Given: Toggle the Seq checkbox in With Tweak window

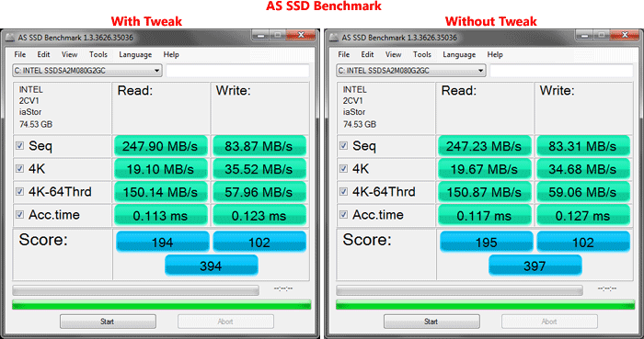Looking at the screenshot, I should (x=19, y=145).
